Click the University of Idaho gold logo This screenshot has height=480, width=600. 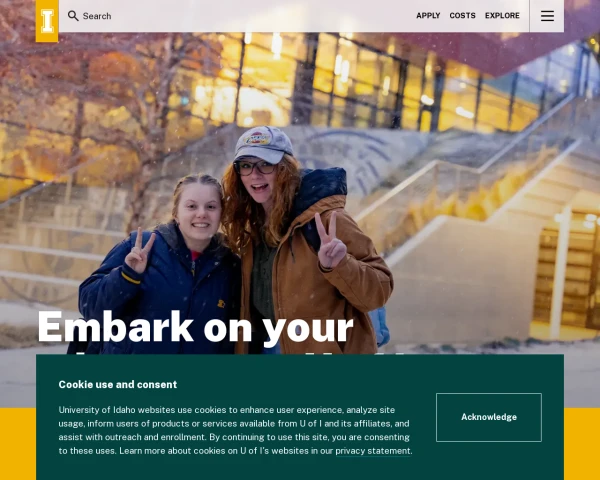pyautogui.click(x=47, y=21)
